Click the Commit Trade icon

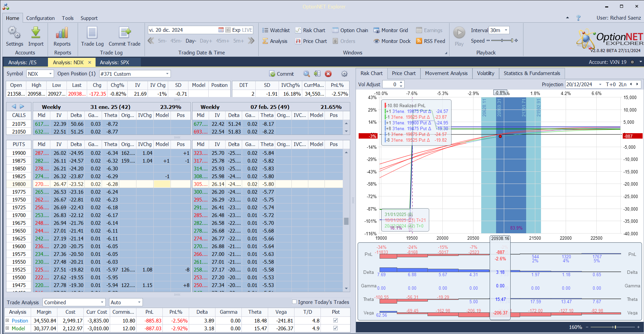[x=125, y=33]
